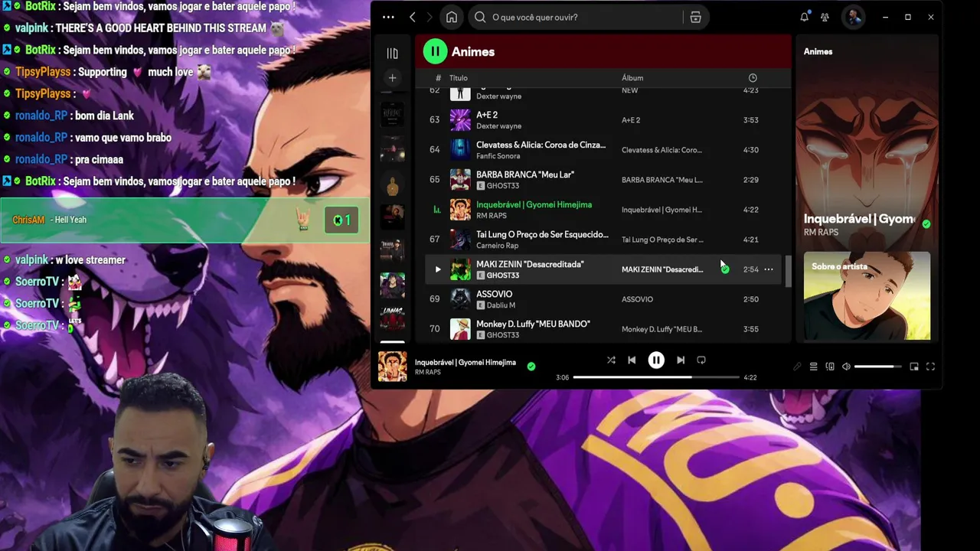Open the notifications bell
Image resolution: width=980 pixels, height=551 pixels.
(804, 17)
